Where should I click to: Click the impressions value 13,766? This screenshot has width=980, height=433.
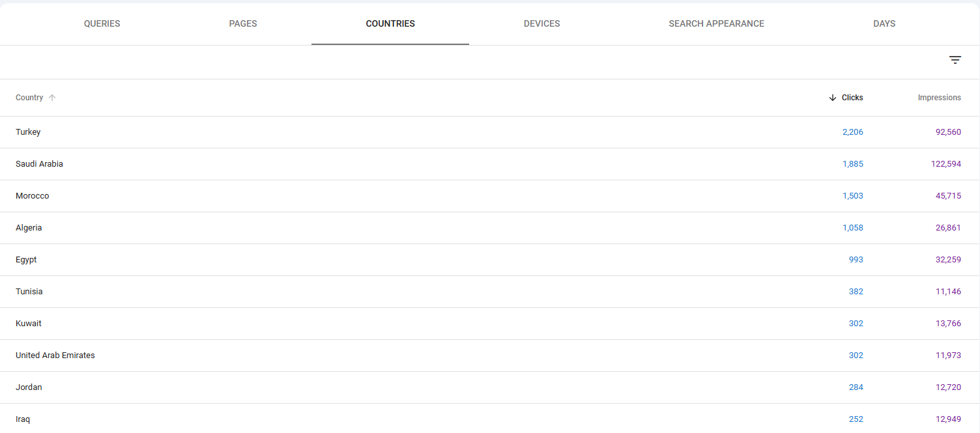pyautogui.click(x=948, y=324)
